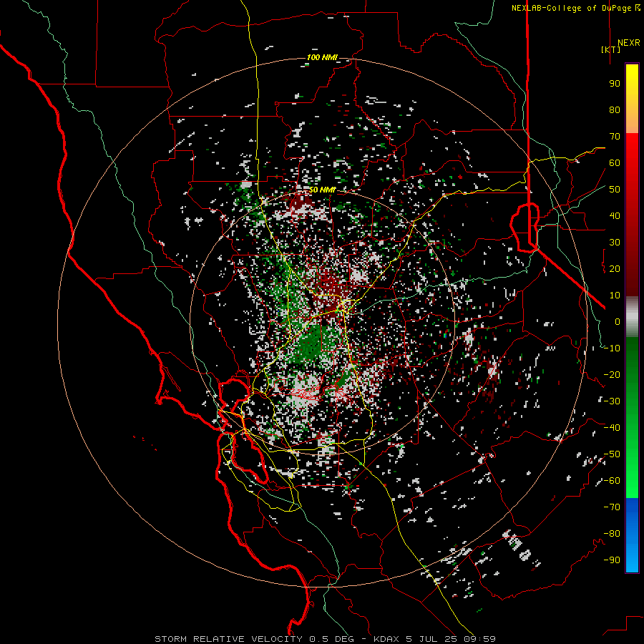
Task: Select the 90 knot scale value
Action: coord(615,84)
